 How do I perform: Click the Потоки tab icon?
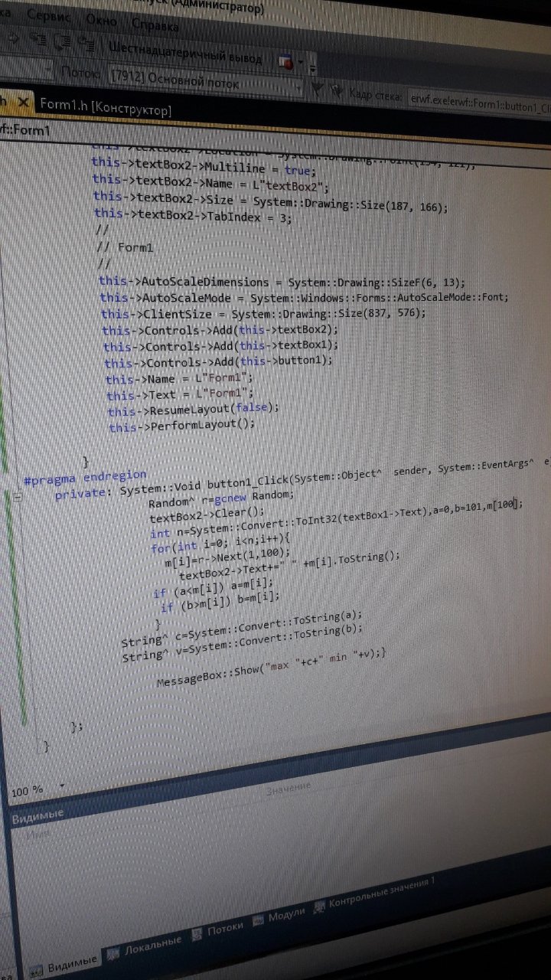coord(196,934)
